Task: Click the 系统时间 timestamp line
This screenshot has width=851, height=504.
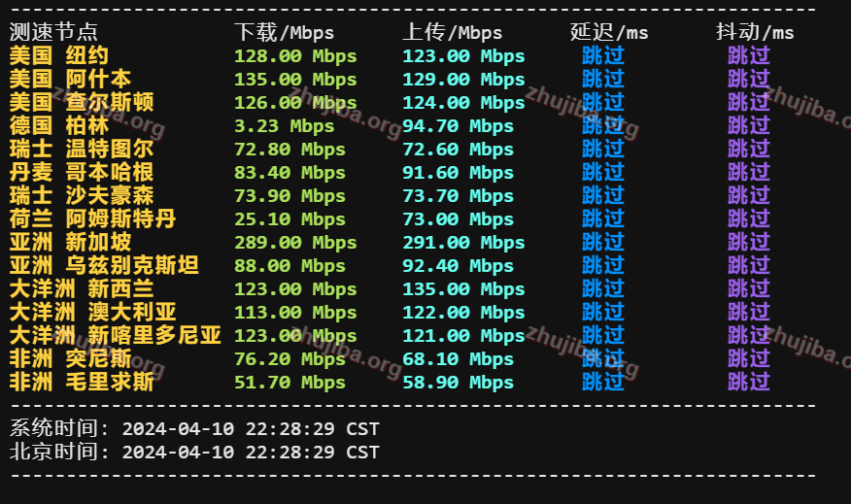Action: coord(194,428)
